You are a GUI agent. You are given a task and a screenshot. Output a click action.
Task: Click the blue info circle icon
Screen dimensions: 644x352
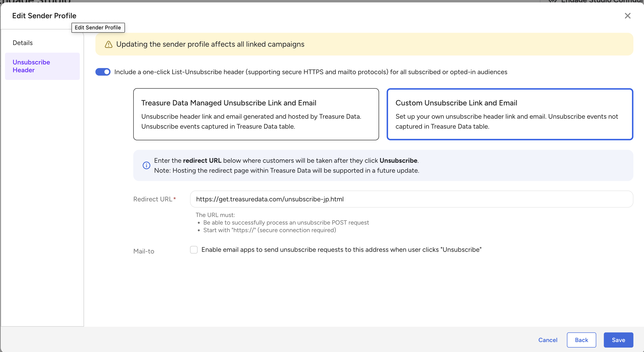tap(146, 166)
